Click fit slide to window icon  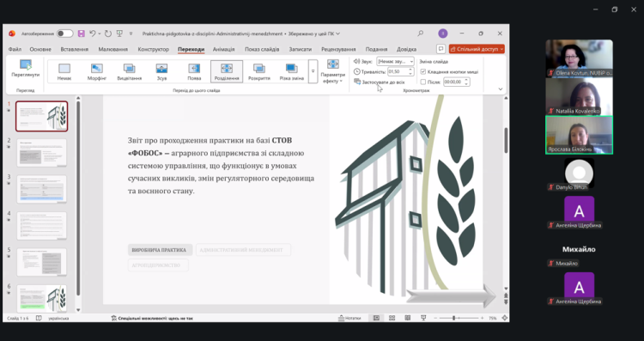pyautogui.click(x=504, y=318)
